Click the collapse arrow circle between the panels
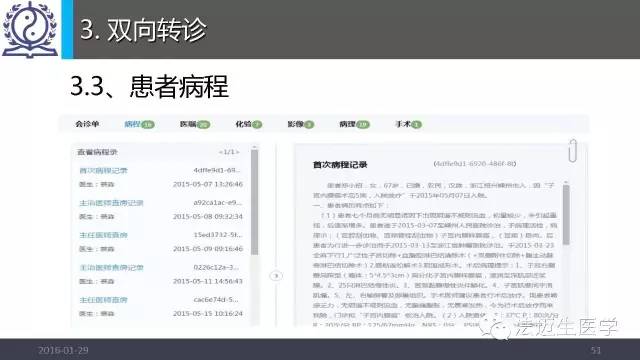 point(276,276)
